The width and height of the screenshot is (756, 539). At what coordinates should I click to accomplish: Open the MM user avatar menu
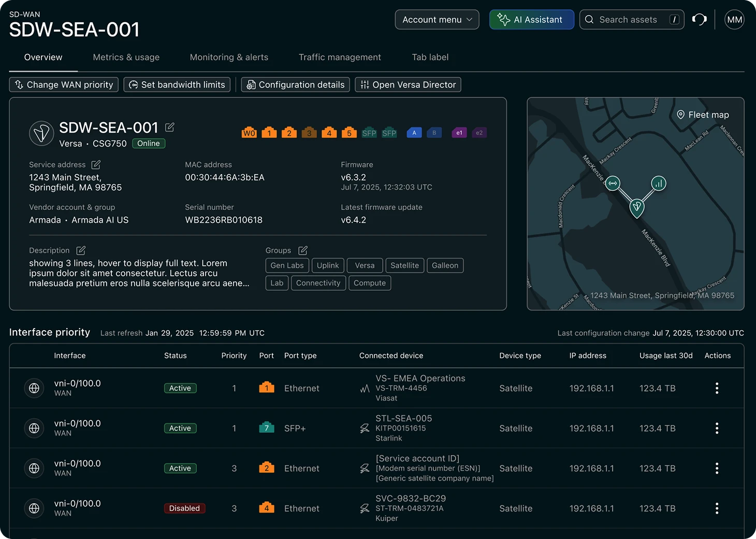(x=734, y=20)
